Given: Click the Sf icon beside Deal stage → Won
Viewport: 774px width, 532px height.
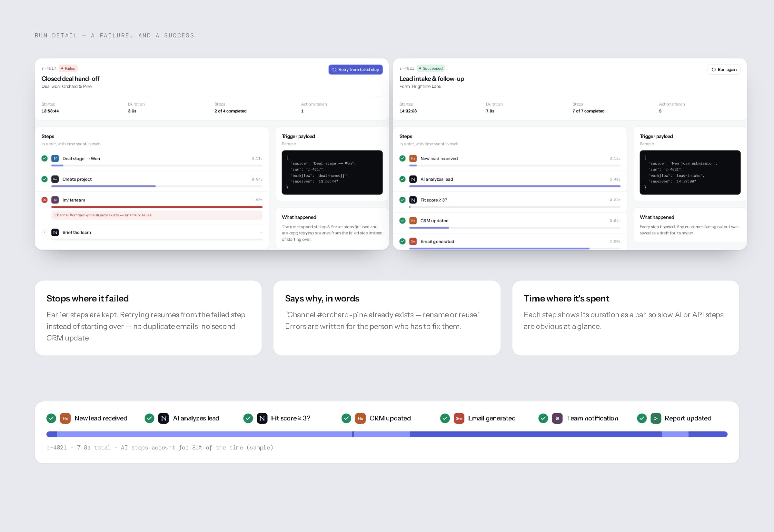Looking at the screenshot, I should point(55,158).
